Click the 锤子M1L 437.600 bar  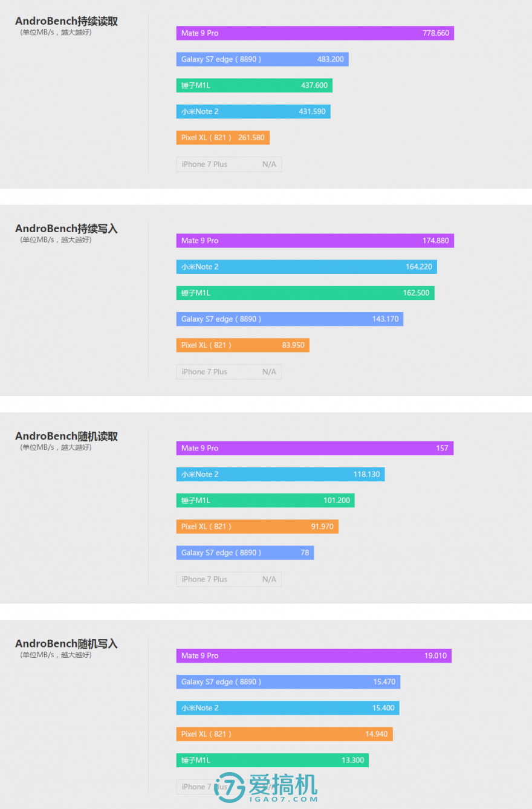coord(255,85)
